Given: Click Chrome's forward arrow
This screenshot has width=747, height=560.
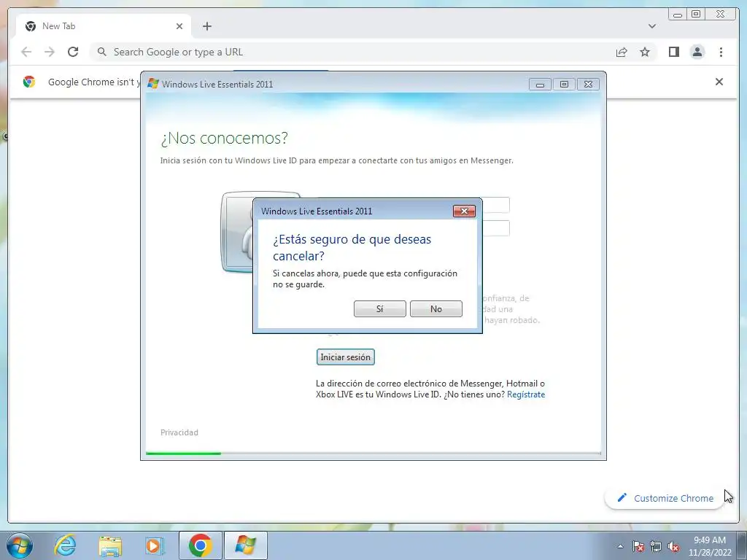Looking at the screenshot, I should [50, 52].
